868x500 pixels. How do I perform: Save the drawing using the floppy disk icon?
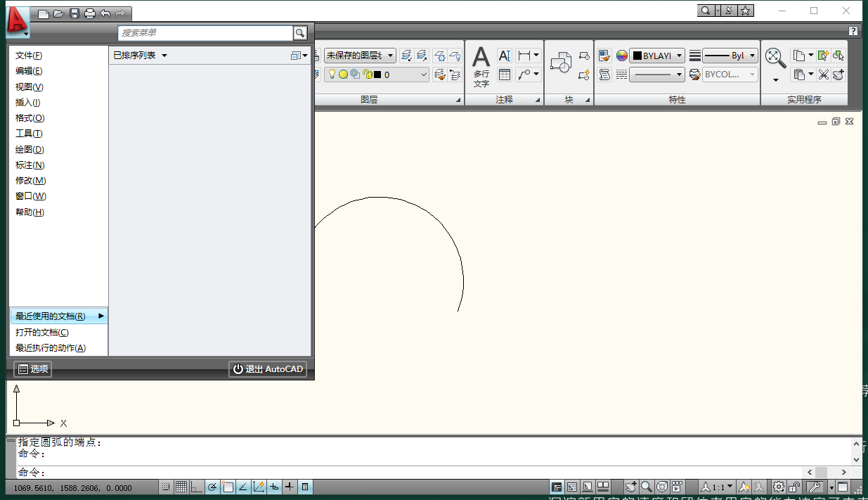click(75, 13)
